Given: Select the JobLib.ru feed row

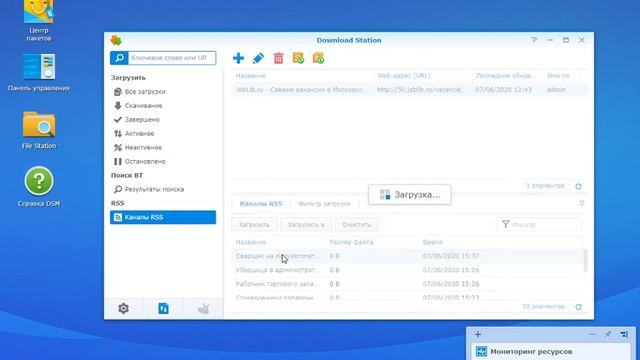Looking at the screenshot, I should pyautogui.click(x=409, y=90).
